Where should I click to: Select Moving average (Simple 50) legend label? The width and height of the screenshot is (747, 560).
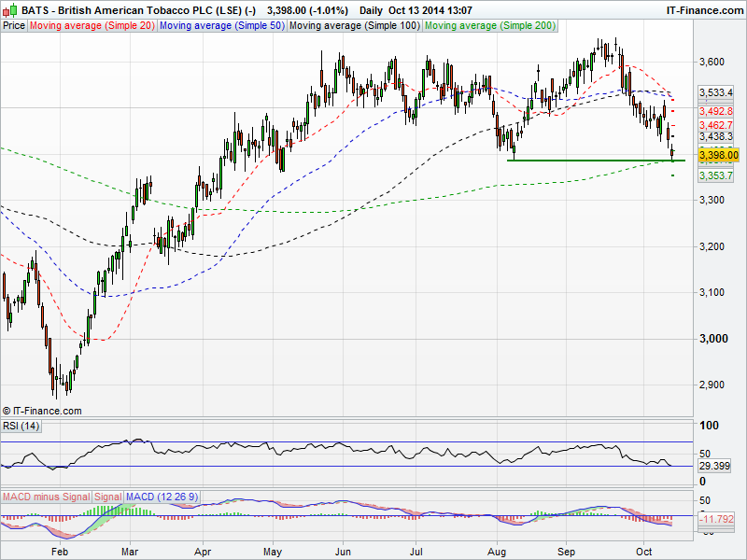click(221, 26)
